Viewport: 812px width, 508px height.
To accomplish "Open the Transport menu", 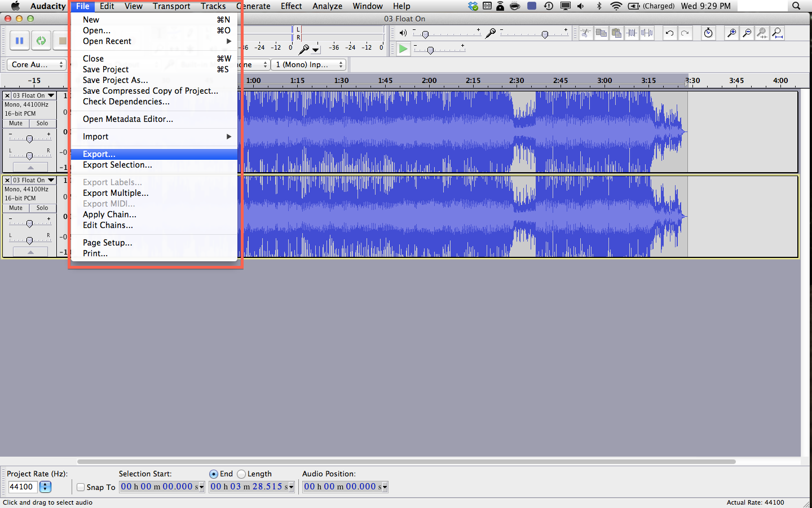I will [x=171, y=6].
